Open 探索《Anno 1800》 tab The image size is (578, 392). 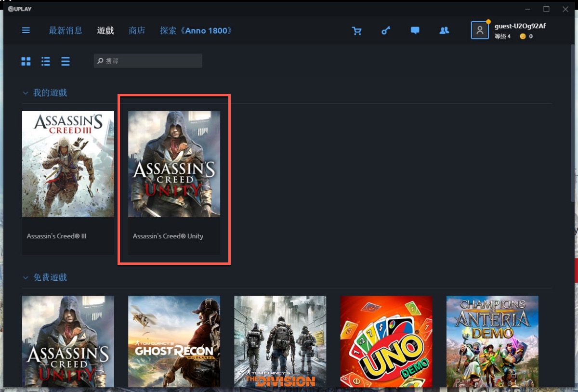(197, 30)
